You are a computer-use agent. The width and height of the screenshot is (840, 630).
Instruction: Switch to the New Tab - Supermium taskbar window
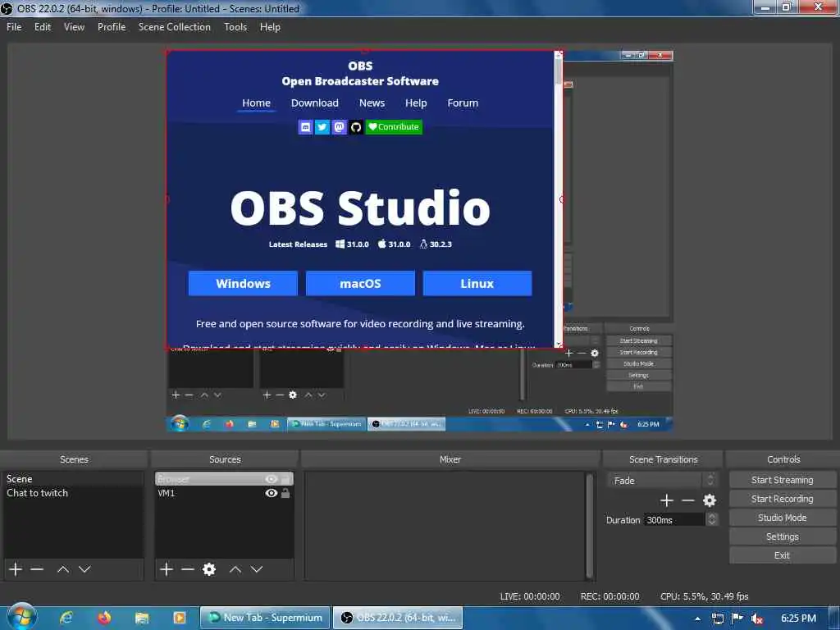(x=266, y=618)
